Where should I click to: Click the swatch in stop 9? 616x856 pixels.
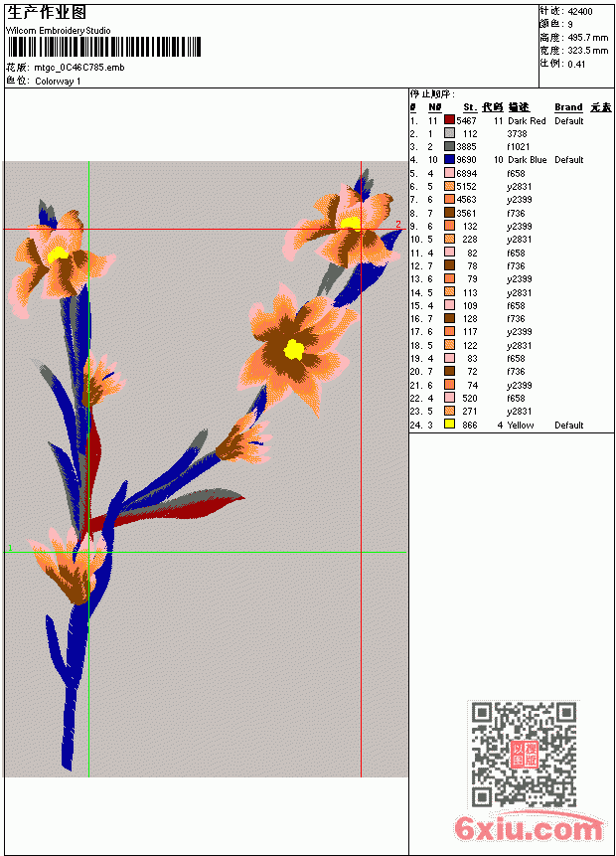pos(449,226)
